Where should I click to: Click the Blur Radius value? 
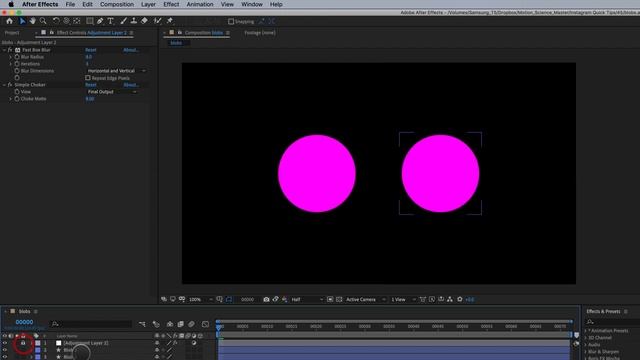click(89, 57)
